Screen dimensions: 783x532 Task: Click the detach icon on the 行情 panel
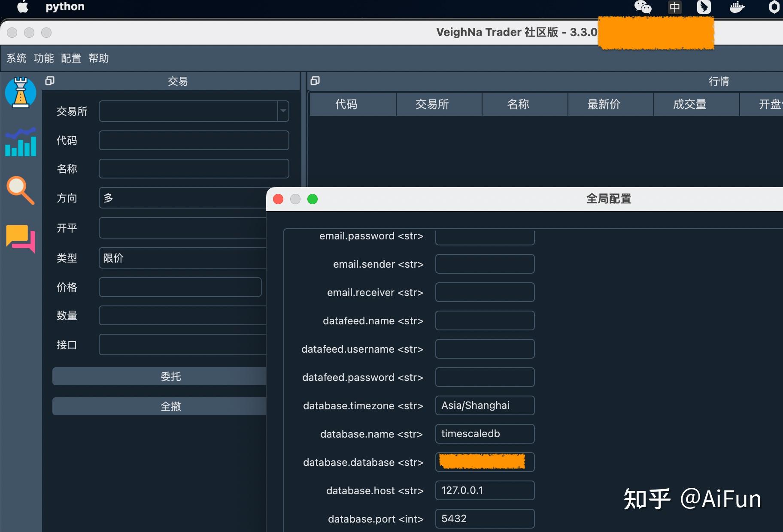(x=315, y=81)
